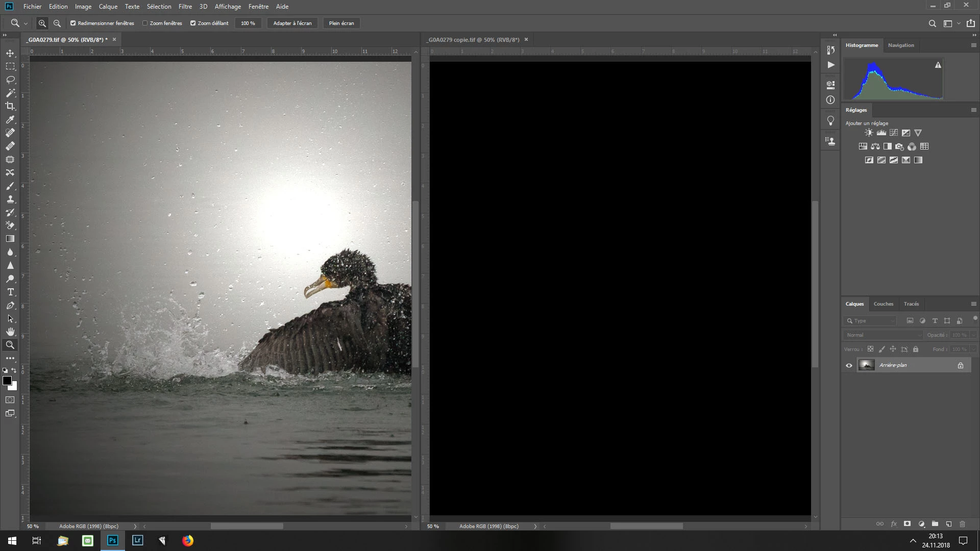Click the Plein écran button
The height and width of the screenshot is (551, 980).
pos(341,23)
